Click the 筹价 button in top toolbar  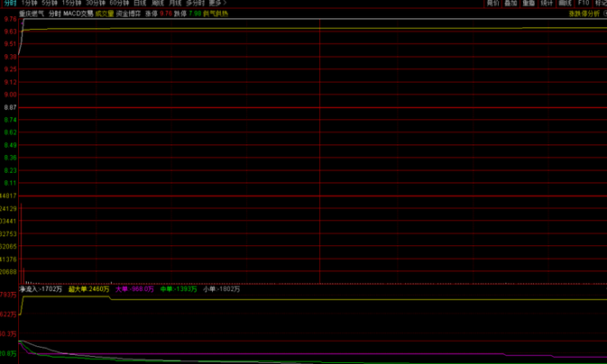click(x=492, y=4)
